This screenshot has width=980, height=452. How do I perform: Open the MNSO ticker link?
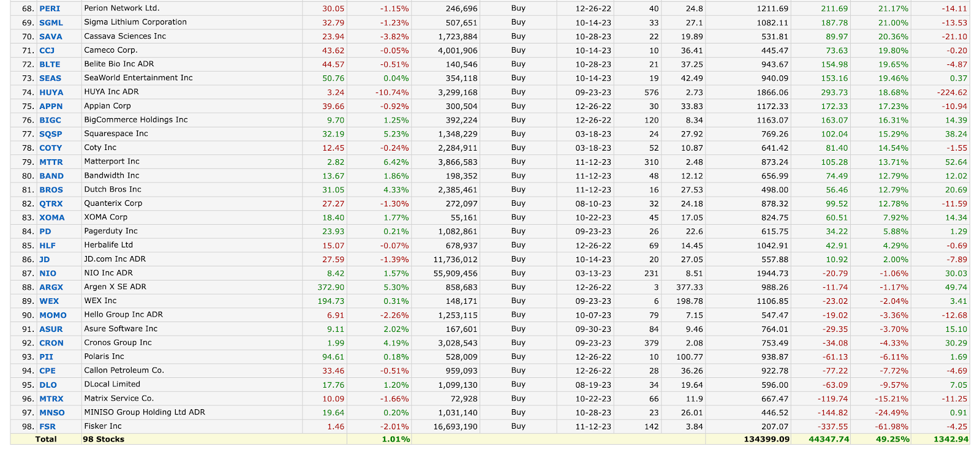tap(52, 413)
